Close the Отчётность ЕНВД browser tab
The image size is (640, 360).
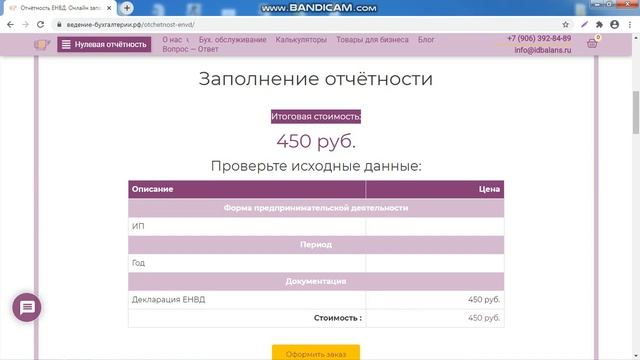click(x=109, y=8)
